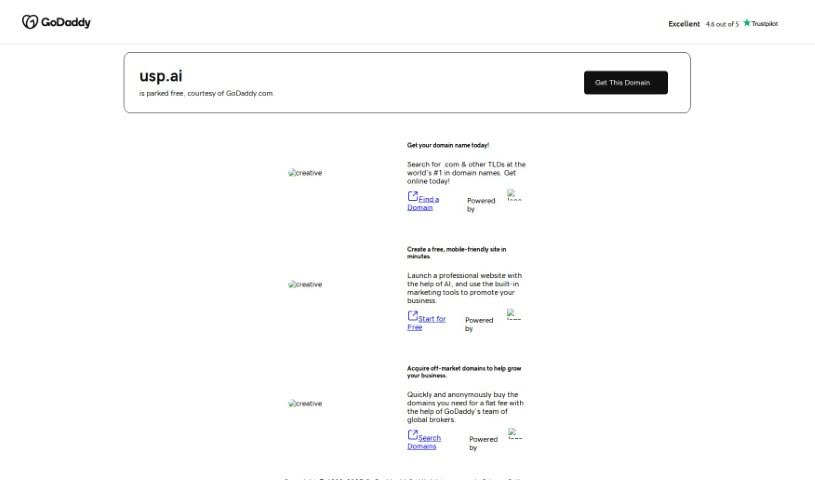Click 'Launch a professional website' description
Viewport: 815px width, 480px height.
[x=464, y=288]
